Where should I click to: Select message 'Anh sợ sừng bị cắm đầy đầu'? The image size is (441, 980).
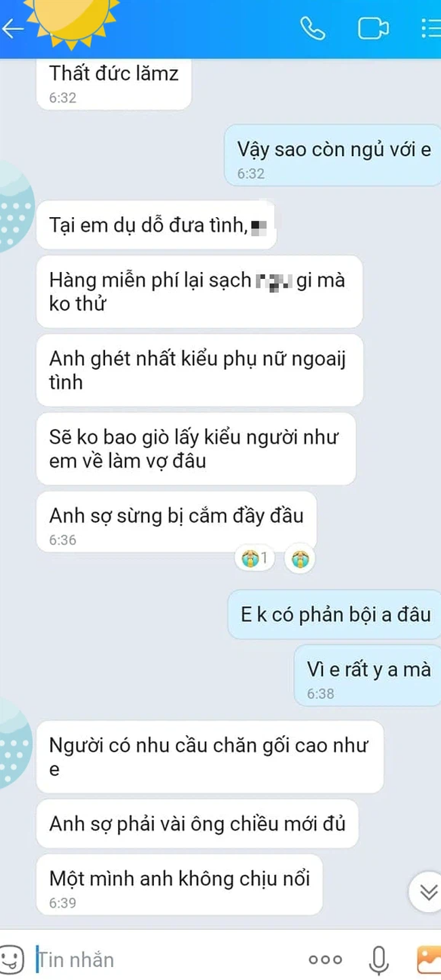click(x=176, y=523)
